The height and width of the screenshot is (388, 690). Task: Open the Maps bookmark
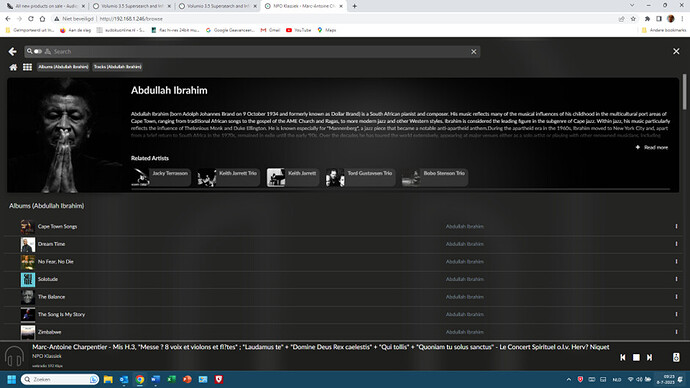pyautogui.click(x=327, y=30)
